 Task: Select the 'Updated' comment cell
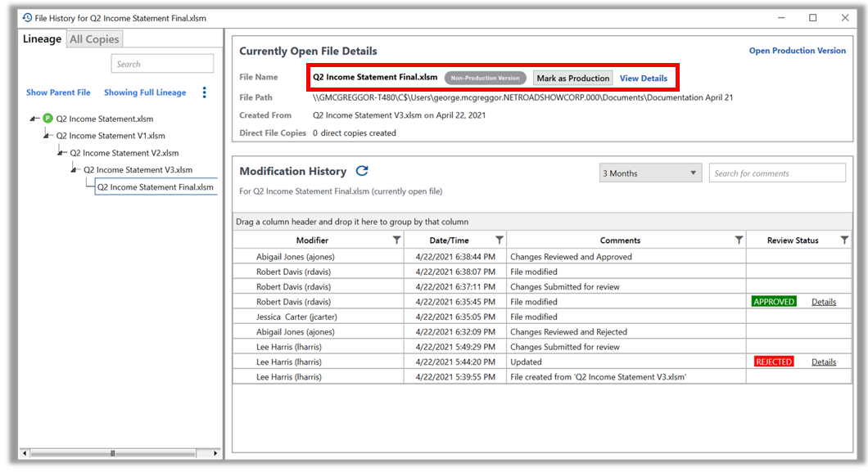(626, 362)
